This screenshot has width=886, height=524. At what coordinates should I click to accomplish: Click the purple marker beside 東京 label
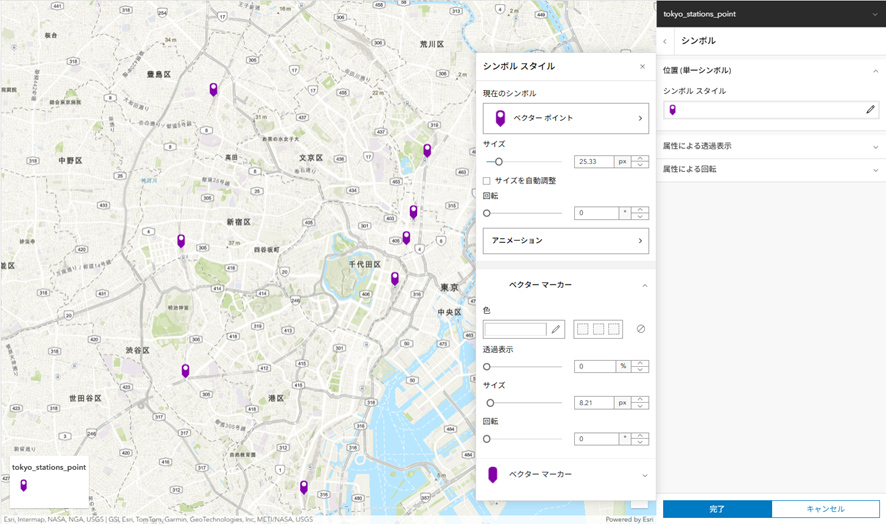click(x=395, y=278)
